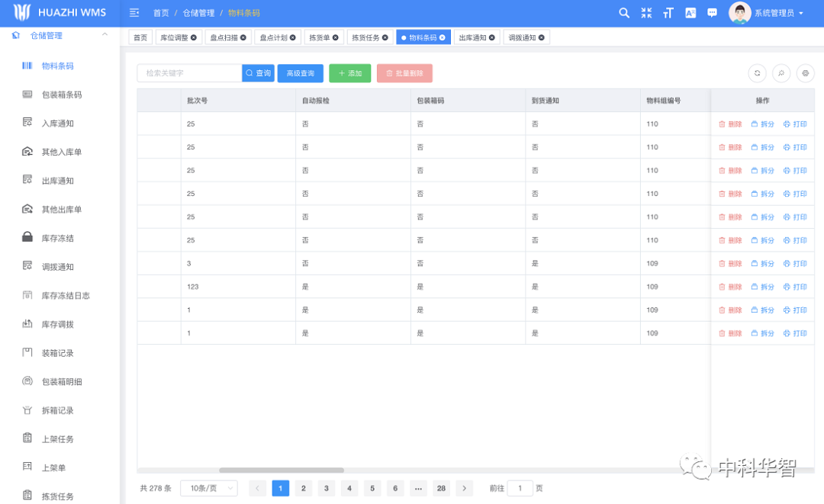The image size is (824, 504).
Task: Click the 高级查询 button
Action: 300,73
